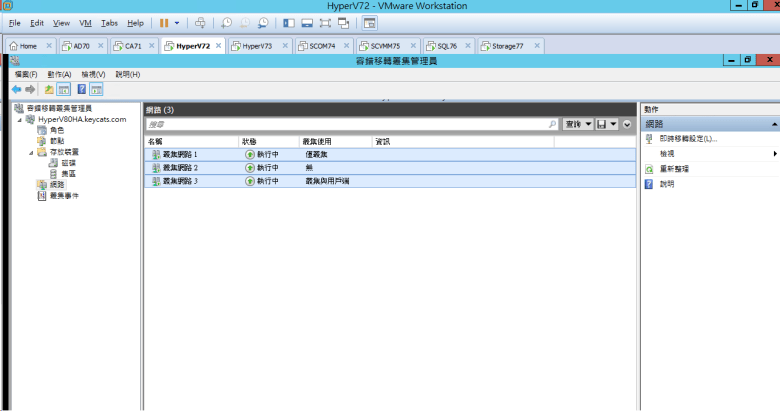Enter full screen mode via toolbar icon
The height and width of the screenshot is (411, 780).
[325, 22]
